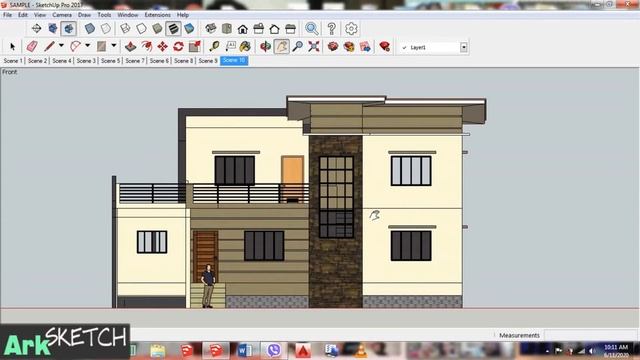Select the Offset tool

point(146,47)
